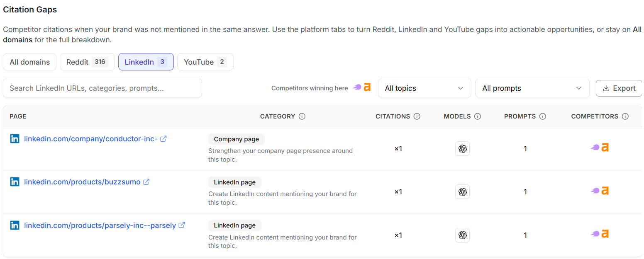Click LinkedIn logo in parsely row

click(15, 225)
